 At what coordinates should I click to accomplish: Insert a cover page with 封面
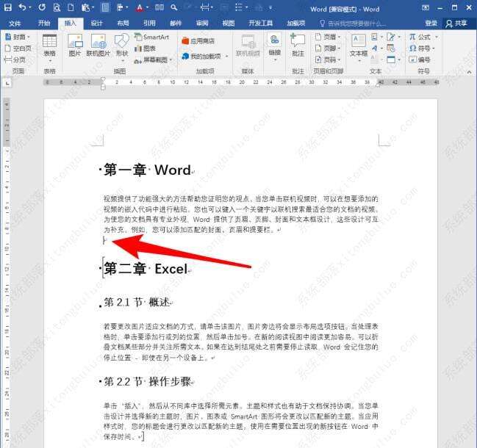click(x=18, y=37)
